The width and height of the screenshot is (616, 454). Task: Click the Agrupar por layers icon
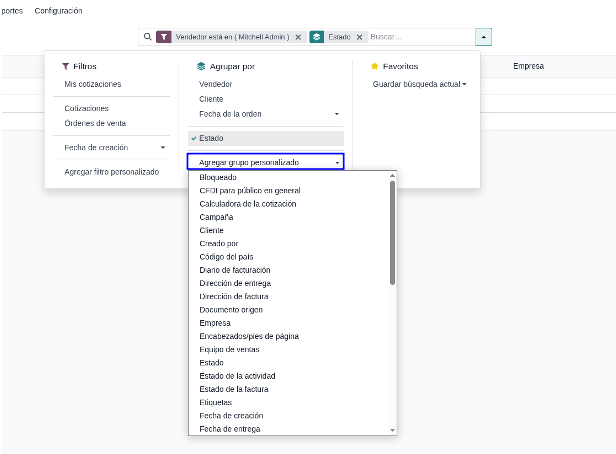[x=201, y=66]
